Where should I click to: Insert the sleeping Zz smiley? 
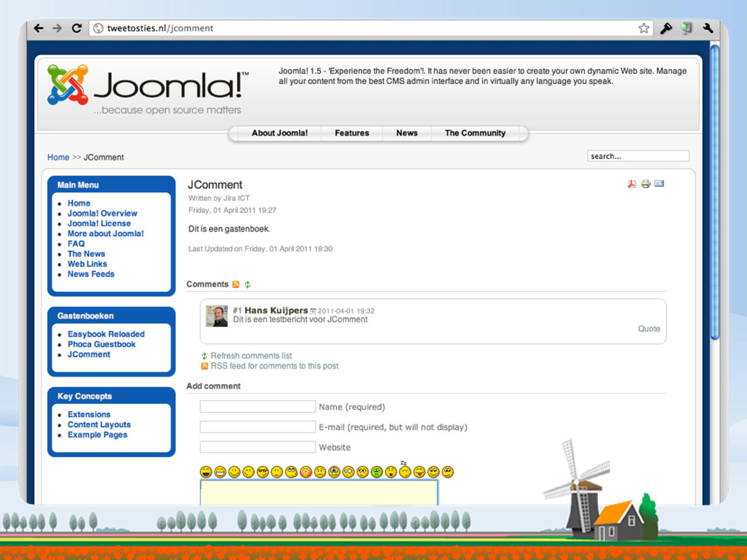[405, 470]
